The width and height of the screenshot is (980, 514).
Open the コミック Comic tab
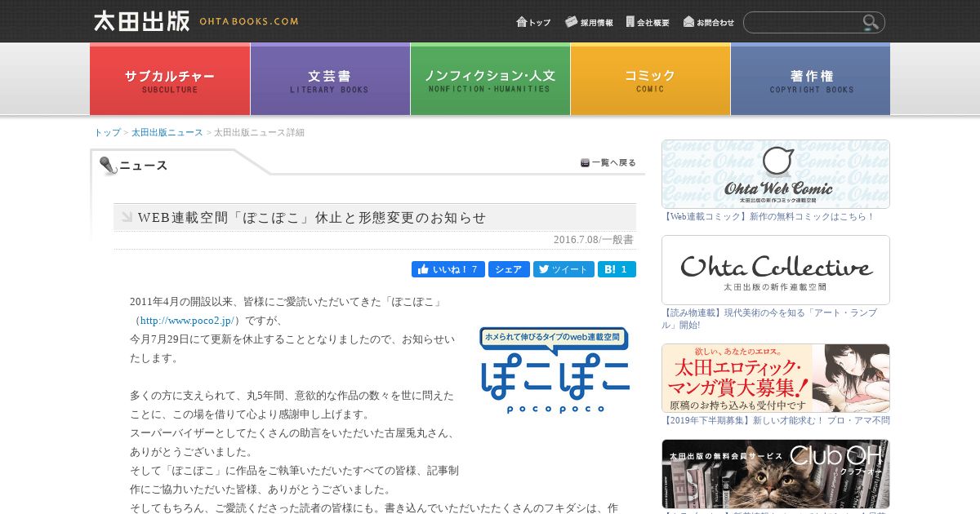[x=650, y=79]
